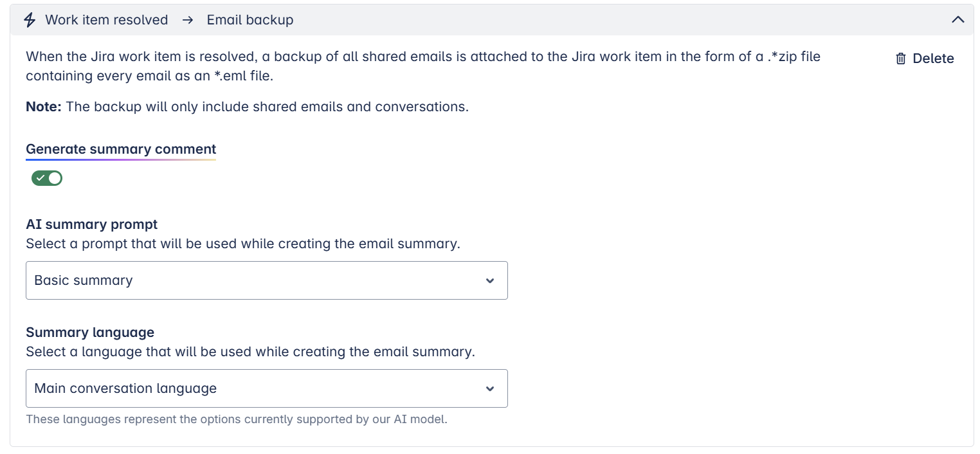Click the supported languages helper text
The image size is (980, 454).
point(236,419)
